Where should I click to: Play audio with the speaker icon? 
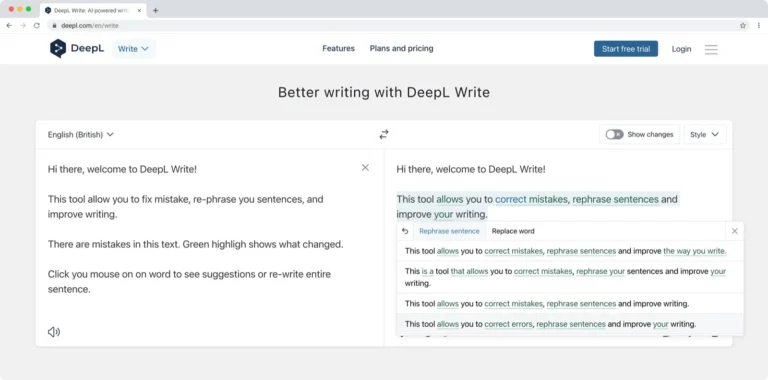pos(54,332)
